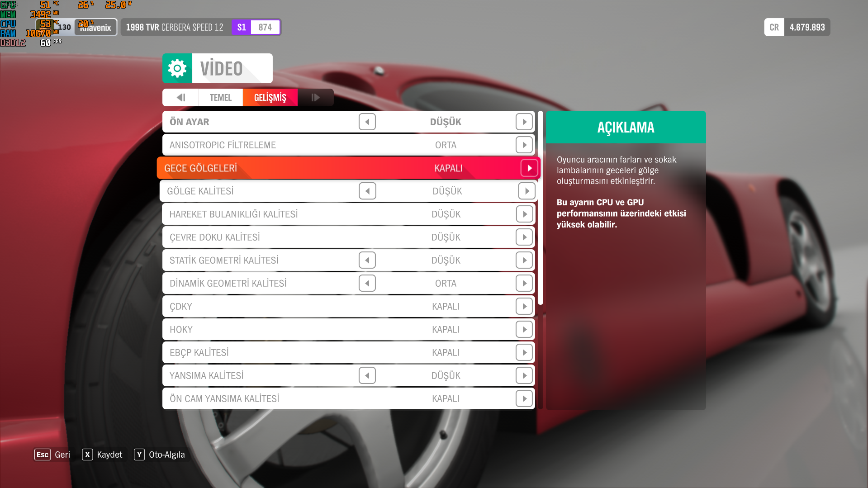Increase ÇEVRE DOKU KALİTESİ with right arrow
This screenshot has width=868, height=488.
pos(524,237)
